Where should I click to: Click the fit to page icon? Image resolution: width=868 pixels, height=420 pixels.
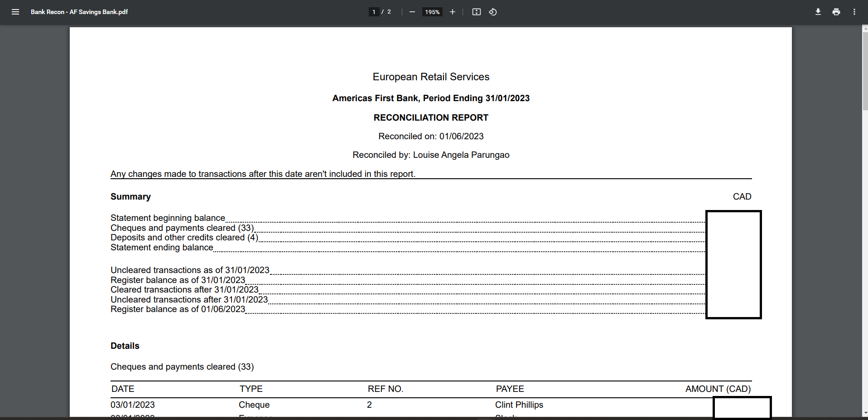(x=477, y=12)
